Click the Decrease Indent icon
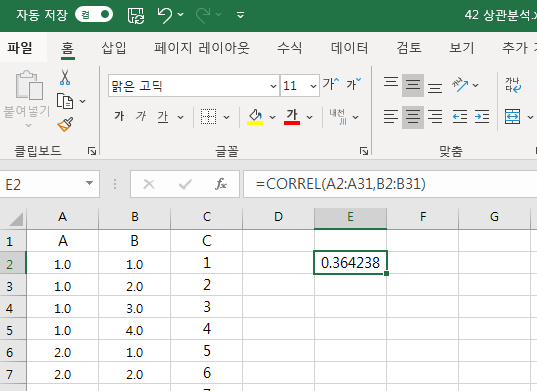The width and height of the screenshot is (537, 391). coord(460,117)
